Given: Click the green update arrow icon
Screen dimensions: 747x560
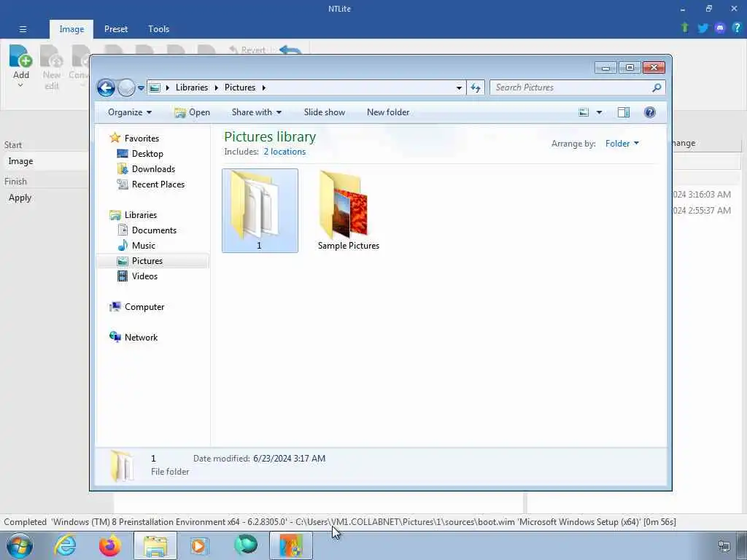Looking at the screenshot, I should coord(685,28).
